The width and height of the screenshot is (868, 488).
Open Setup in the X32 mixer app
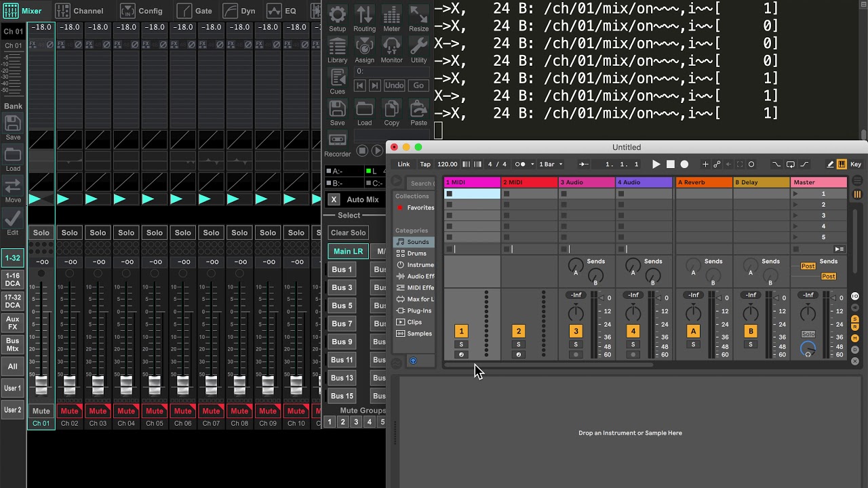coord(337,18)
